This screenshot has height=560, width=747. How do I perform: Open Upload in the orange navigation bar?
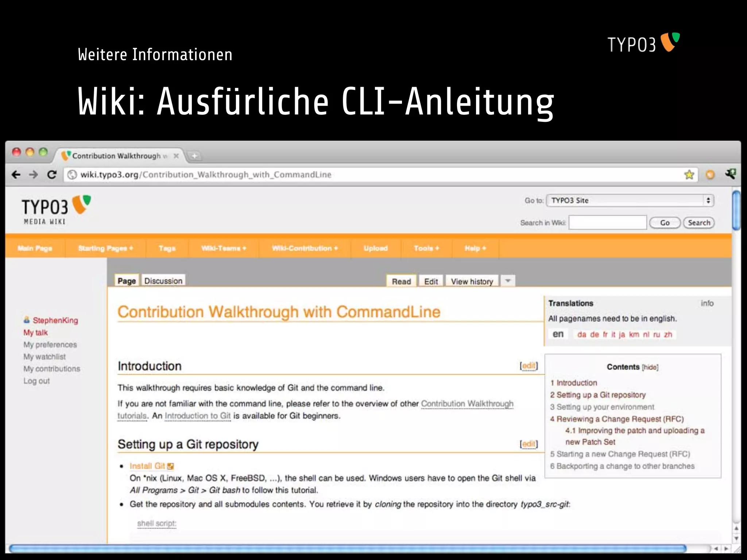[x=376, y=248]
